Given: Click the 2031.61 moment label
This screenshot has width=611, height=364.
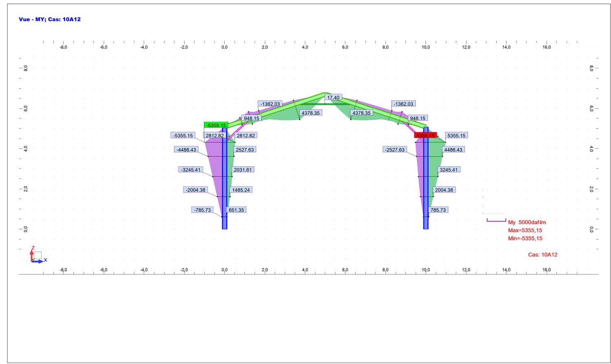Looking at the screenshot, I should click(x=243, y=170).
